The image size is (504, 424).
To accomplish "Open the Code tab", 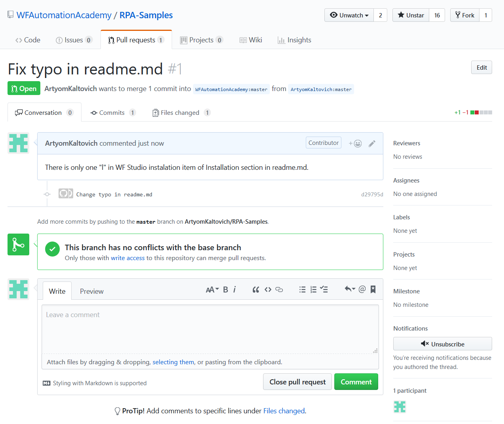I will (28, 40).
